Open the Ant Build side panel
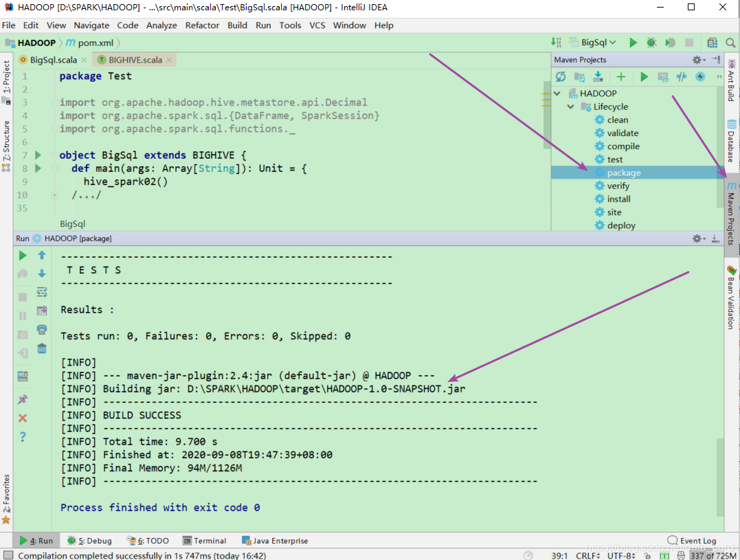 point(731,80)
